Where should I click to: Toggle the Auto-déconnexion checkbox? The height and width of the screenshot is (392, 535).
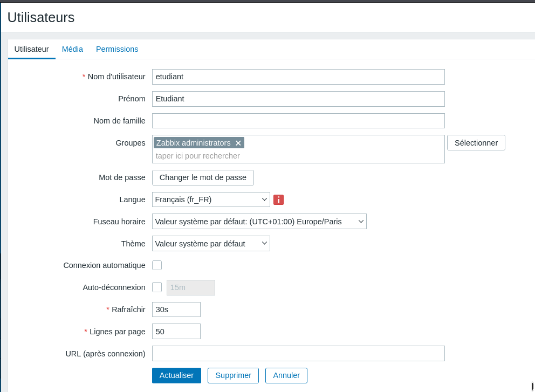click(157, 287)
